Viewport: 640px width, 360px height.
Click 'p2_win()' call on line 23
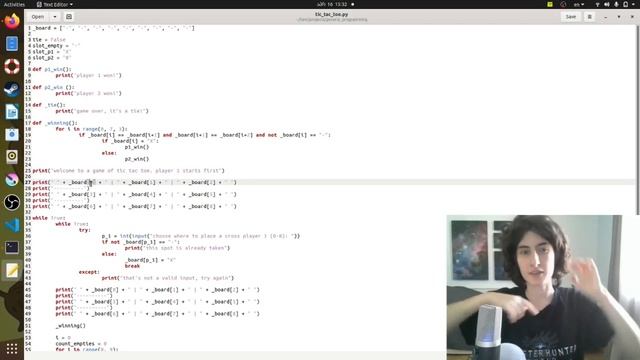pos(137,159)
